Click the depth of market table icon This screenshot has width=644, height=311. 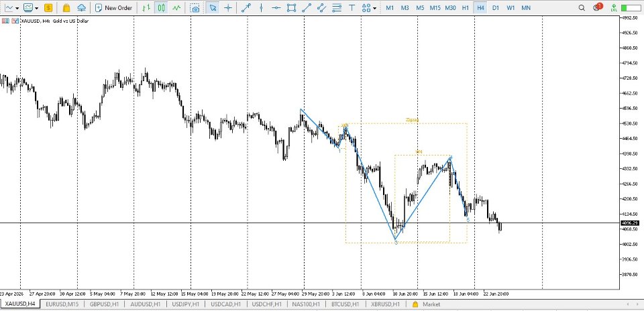click(5, 21)
